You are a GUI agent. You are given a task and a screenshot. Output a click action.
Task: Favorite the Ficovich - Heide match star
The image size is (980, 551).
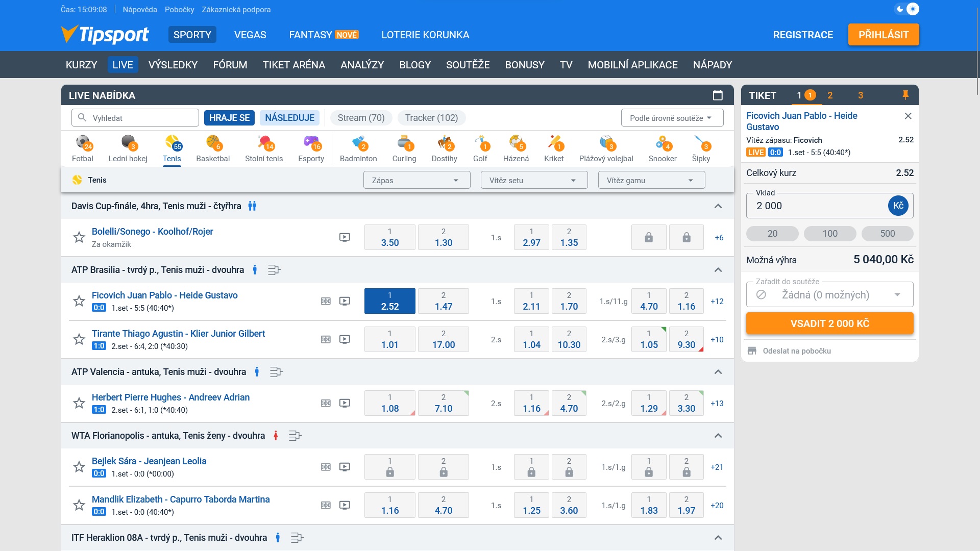pos(79,301)
